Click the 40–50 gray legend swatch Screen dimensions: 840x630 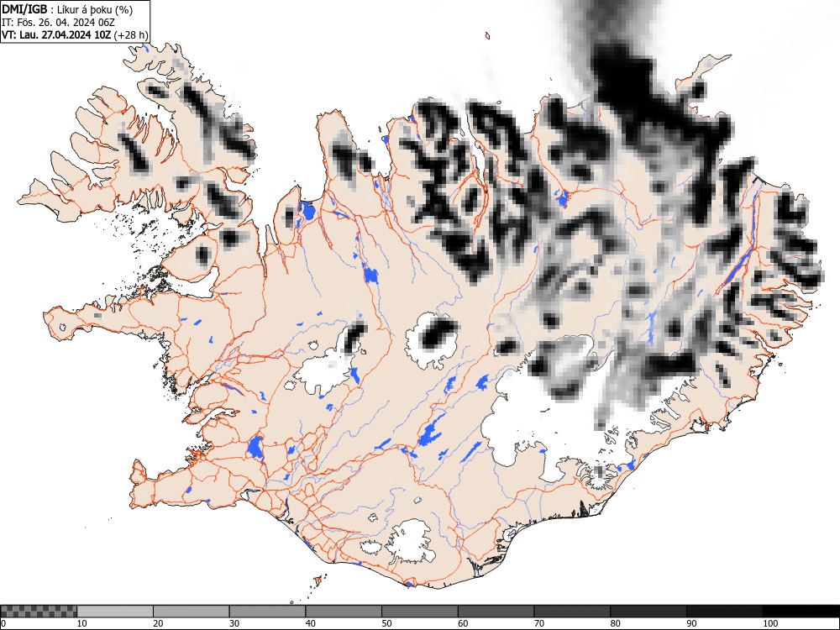[x=344, y=612]
